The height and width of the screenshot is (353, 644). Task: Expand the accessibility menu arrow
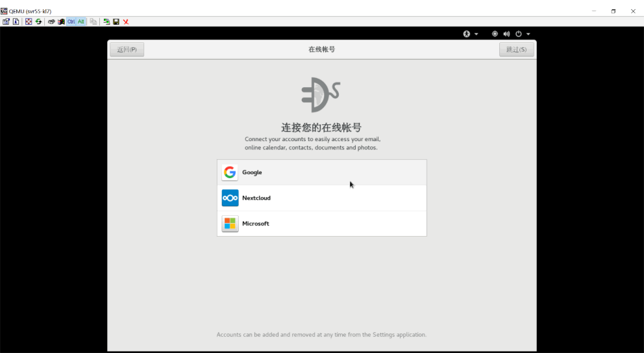point(477,34)
